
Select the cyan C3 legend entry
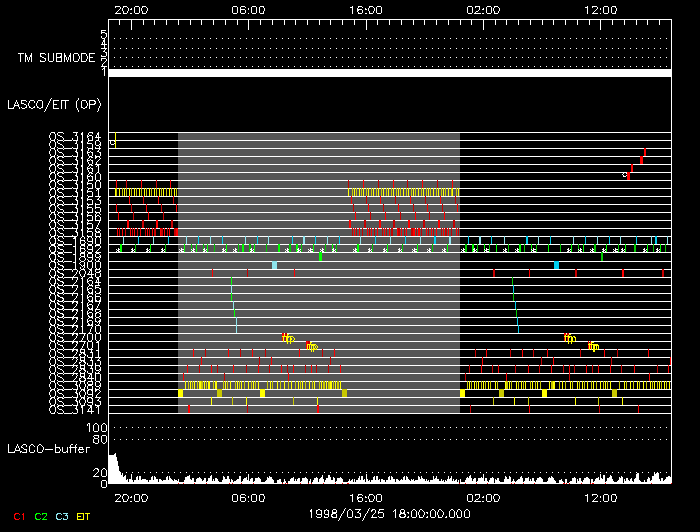62,517
